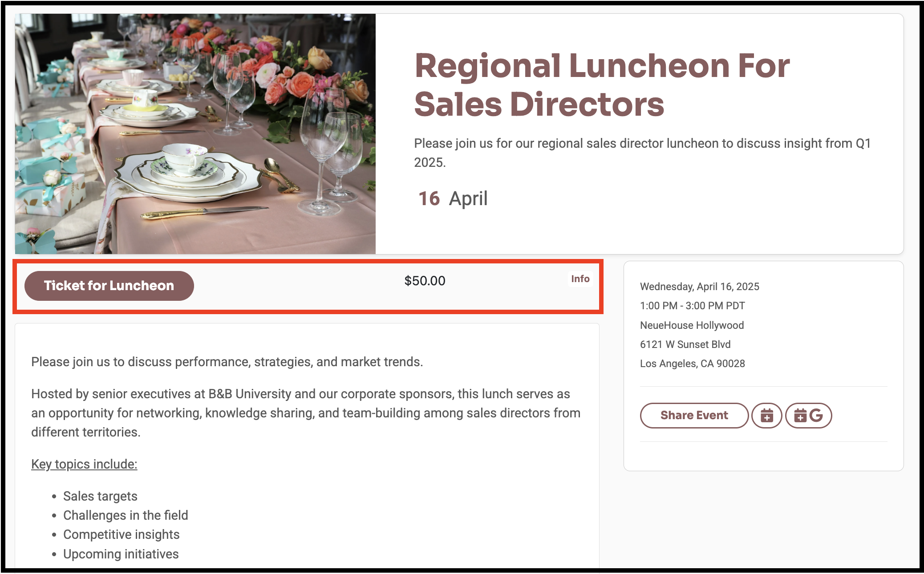Click the add to Google Calendar icon
Viewport: 924px width, 574px height.
pos(808,416)
